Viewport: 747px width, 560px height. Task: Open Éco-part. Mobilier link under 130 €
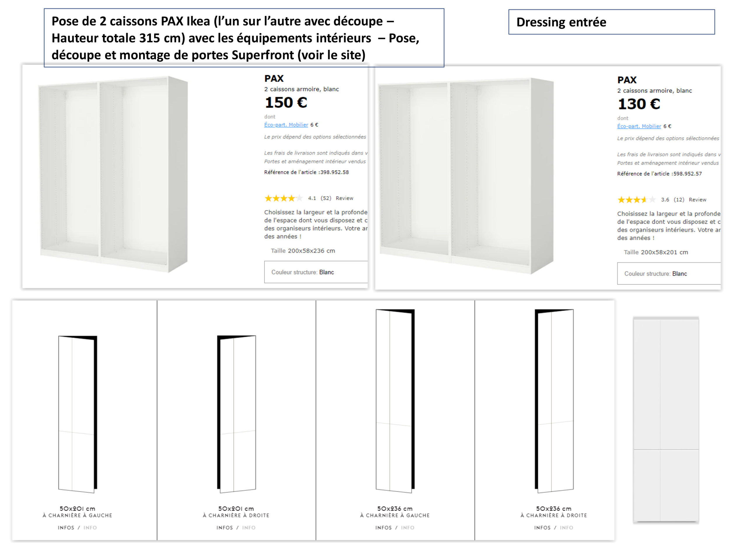[x=639, y=126]
